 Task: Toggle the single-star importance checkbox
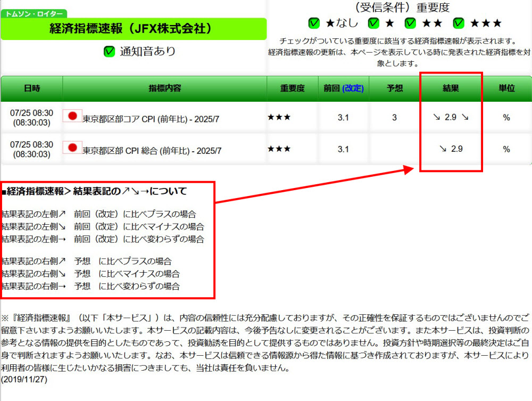[x=373, y=23]
